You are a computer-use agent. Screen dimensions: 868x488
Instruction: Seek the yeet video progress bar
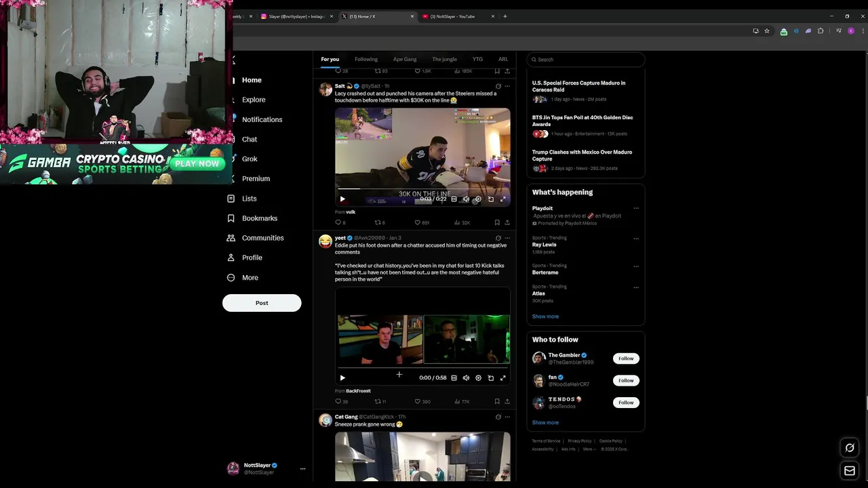click(422, 368)
